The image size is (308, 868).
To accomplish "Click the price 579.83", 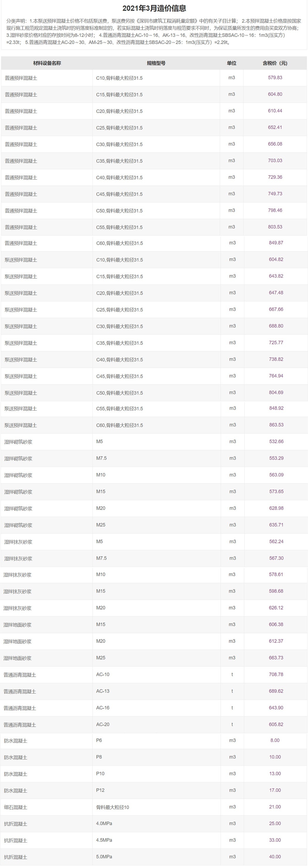I will pos(275,77).
